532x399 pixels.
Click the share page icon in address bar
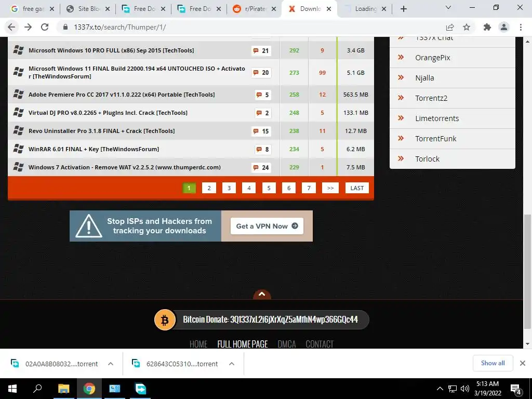coord(450,27)
